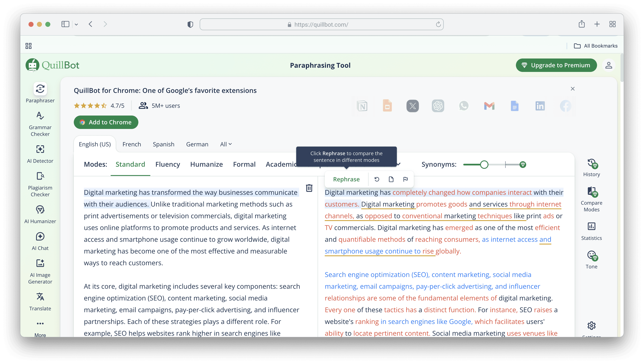This screenshot has width=644, height=364.
Task: Click the trash icon to delete input text
Action: click(309, 188)
